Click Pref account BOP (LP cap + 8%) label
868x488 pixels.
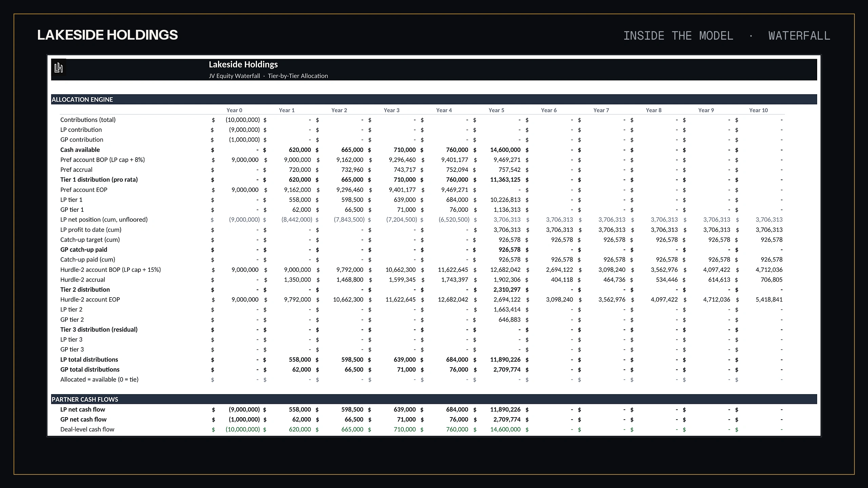102,160
